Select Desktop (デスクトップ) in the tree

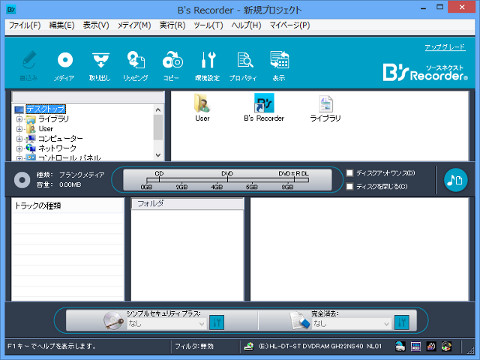click(46, 109)
